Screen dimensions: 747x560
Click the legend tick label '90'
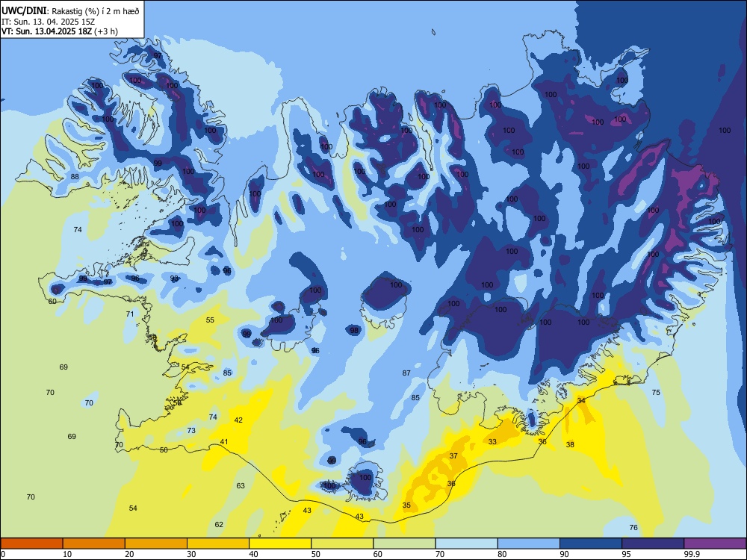564,554
